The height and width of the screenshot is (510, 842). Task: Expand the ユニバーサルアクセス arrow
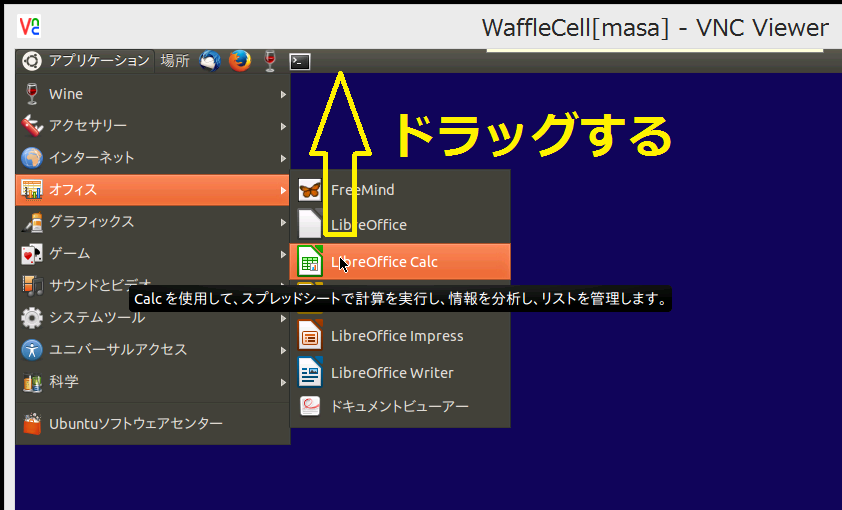pos(283,351)
